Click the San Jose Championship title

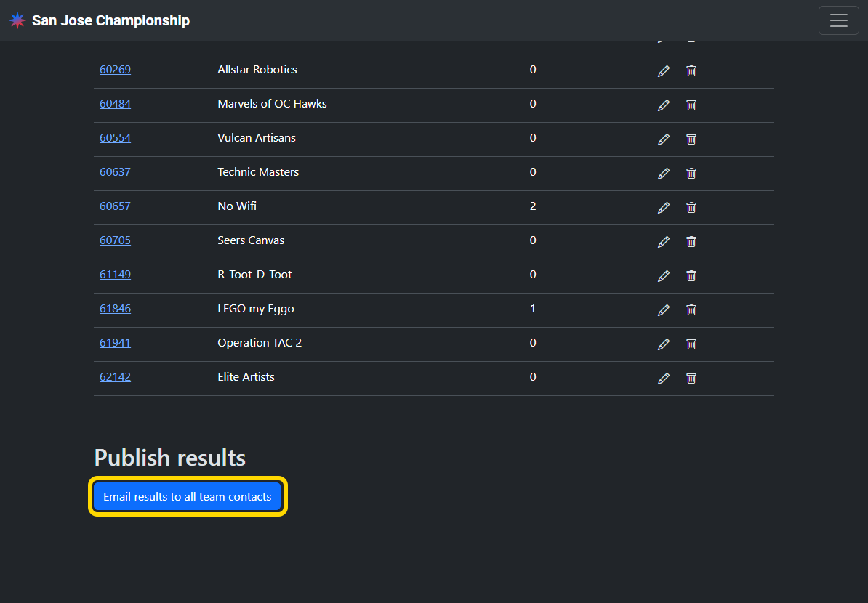coord(110,20)
